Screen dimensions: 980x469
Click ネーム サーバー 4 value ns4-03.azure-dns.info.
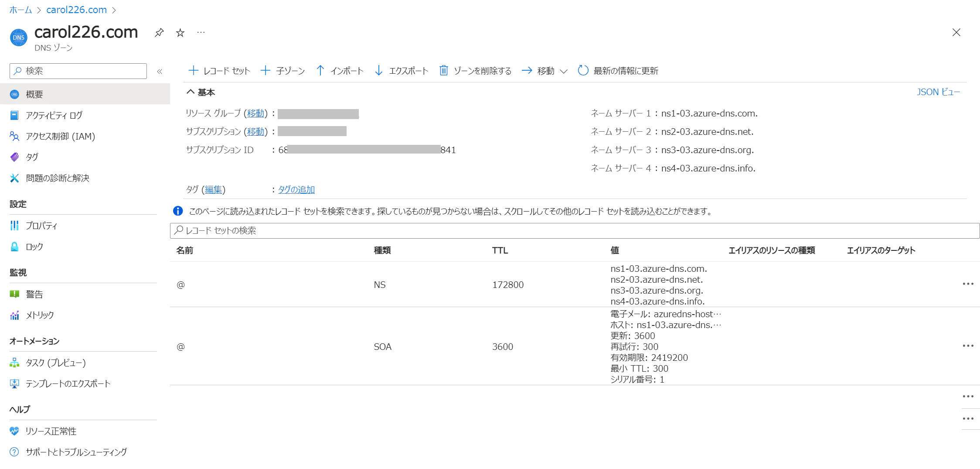point(708,168)
